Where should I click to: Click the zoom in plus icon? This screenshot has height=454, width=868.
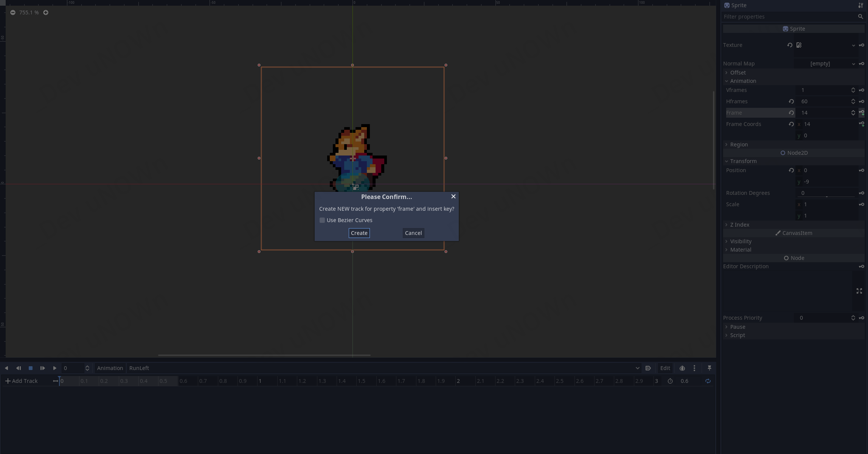tap(46, 12)
